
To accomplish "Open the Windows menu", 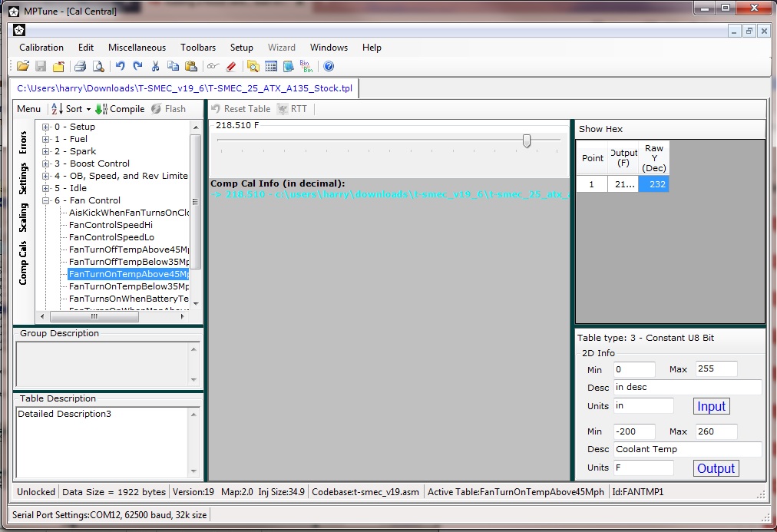I will (329, 48).
